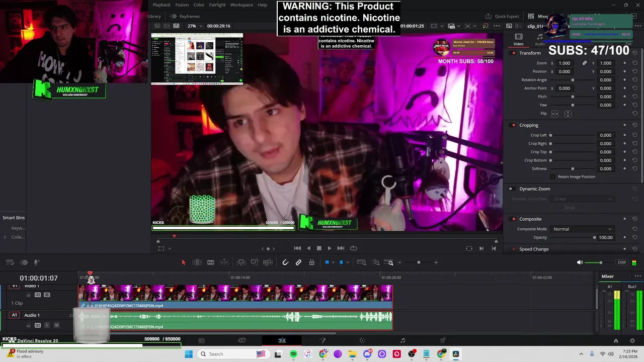The height and width of the screenshot is (362, 644).
Task: Add a blue flag to clip
Action: [x=327, y=262]
